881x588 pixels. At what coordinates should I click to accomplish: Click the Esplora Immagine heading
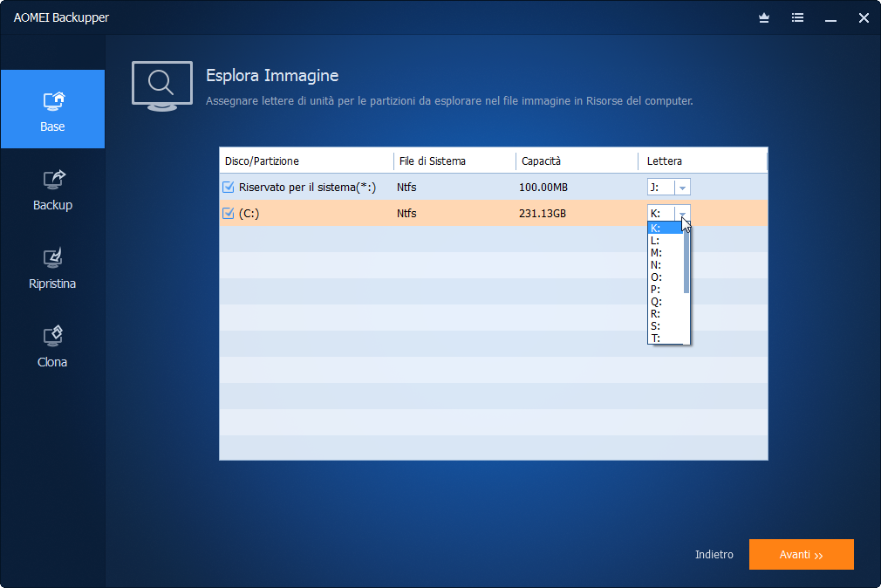click(x=272, y=75)
